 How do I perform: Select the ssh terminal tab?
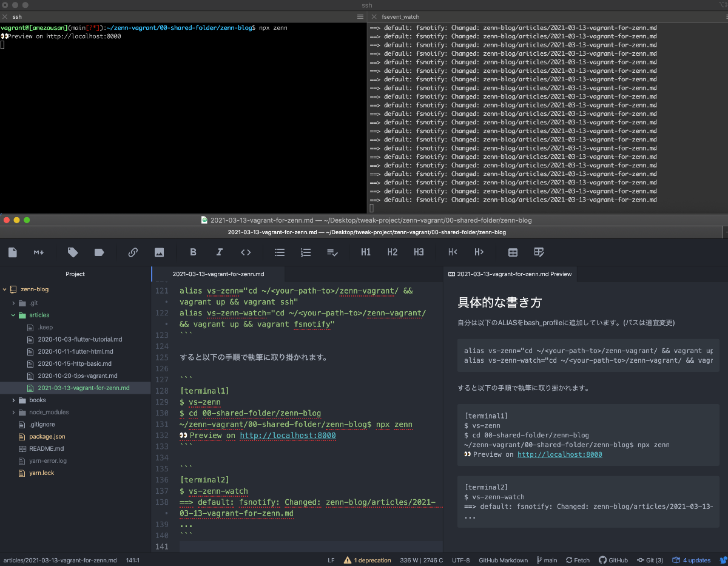17,17
